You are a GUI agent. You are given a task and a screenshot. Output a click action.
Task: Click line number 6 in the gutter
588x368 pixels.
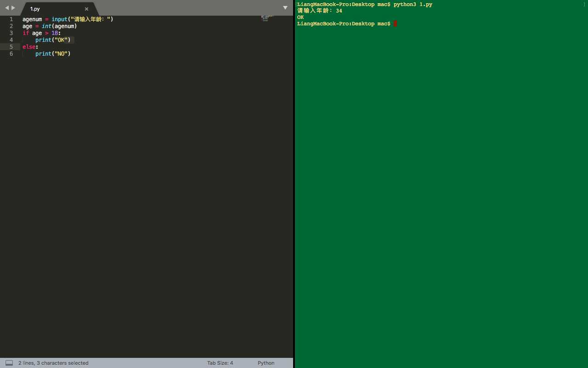pos(11,54)
